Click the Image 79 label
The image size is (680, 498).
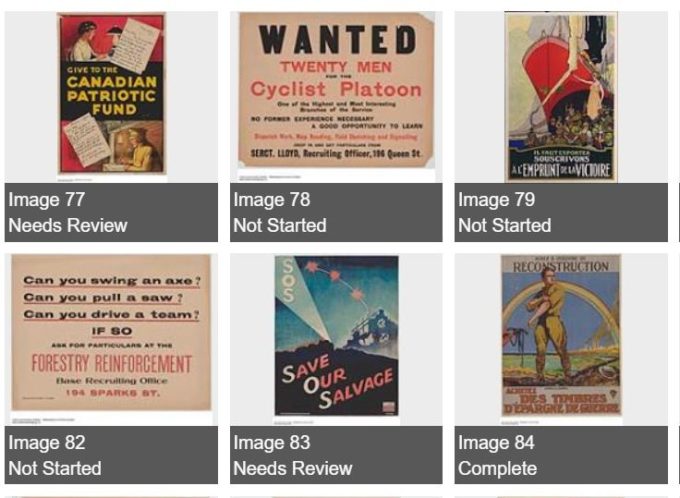coord(496,200)
